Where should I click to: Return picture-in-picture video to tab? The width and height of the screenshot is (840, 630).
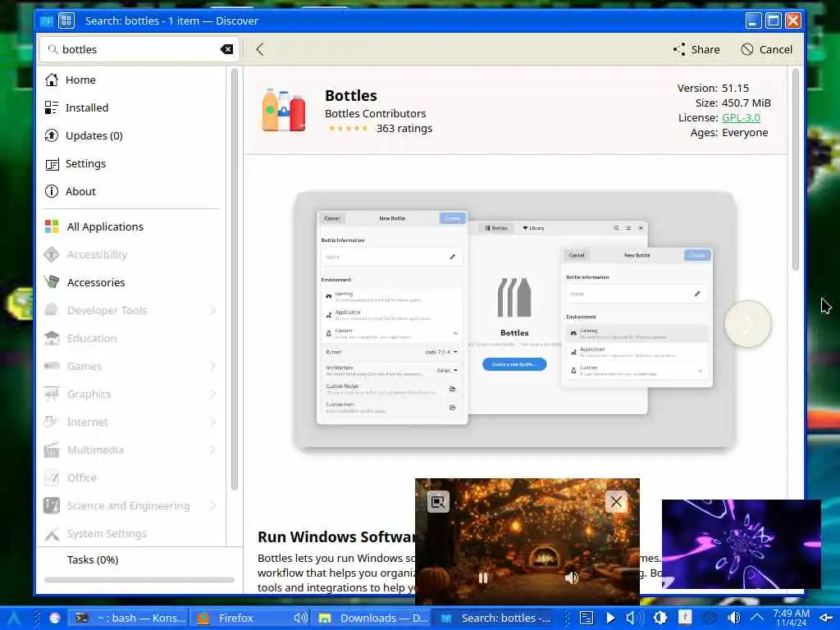(438, 502)
